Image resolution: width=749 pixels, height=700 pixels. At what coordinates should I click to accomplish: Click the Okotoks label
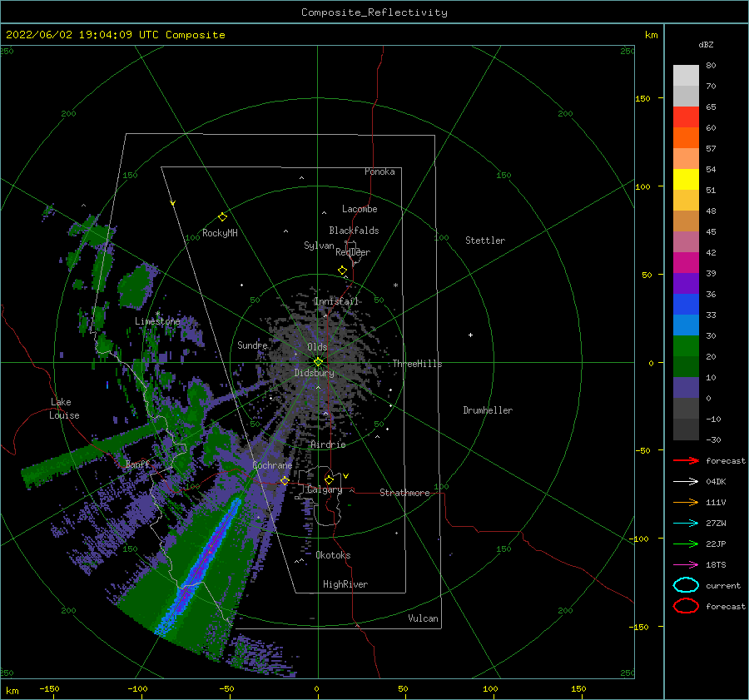(333, 554)
